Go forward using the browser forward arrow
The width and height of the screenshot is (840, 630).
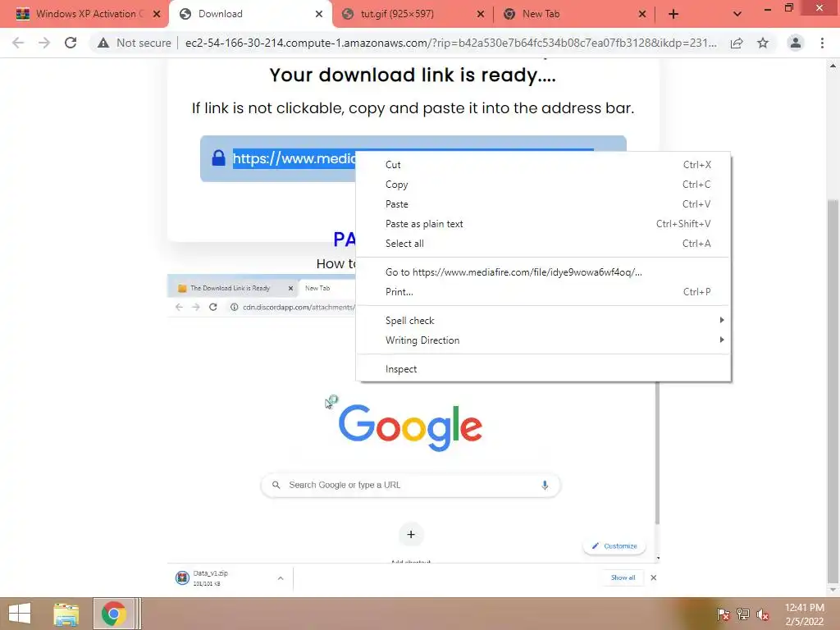coord(44,43)
